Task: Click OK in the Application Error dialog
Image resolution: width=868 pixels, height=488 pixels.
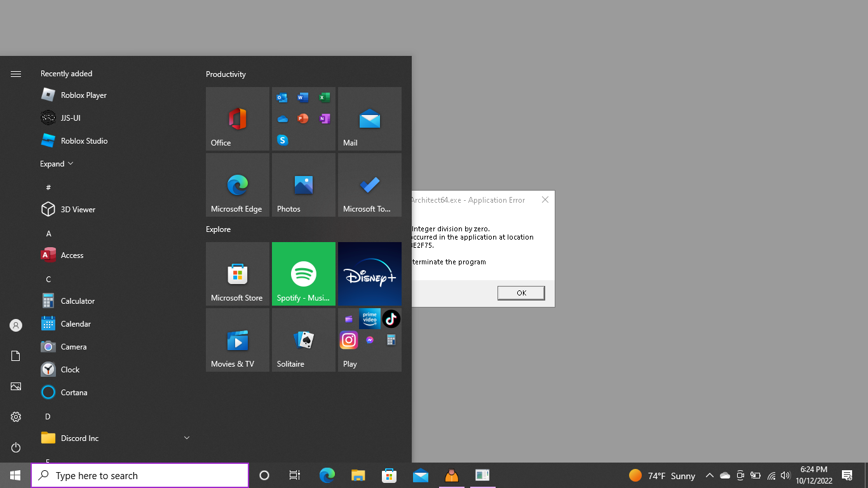Action: tap(521, 293)
